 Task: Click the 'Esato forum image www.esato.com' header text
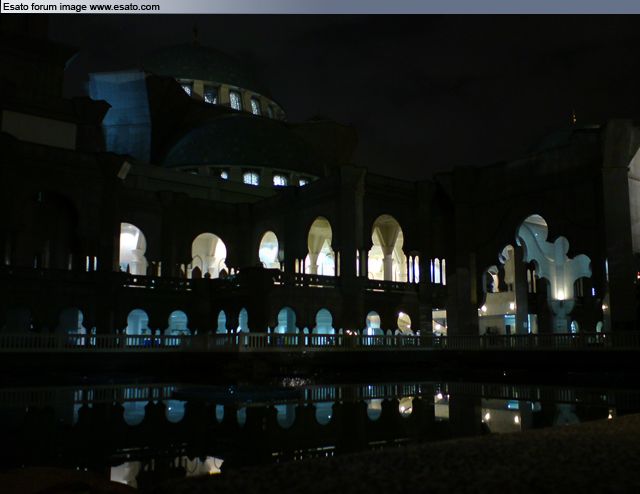(x=81, y=7)
